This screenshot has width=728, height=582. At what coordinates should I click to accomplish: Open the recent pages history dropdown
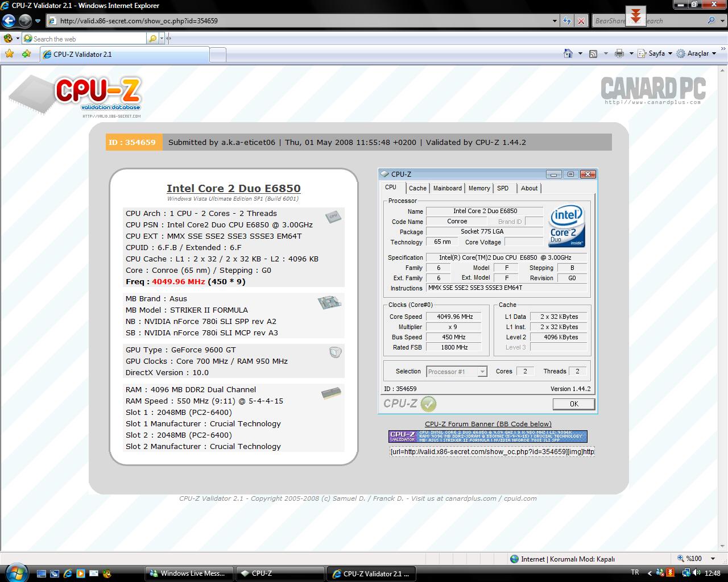(38, 21)
